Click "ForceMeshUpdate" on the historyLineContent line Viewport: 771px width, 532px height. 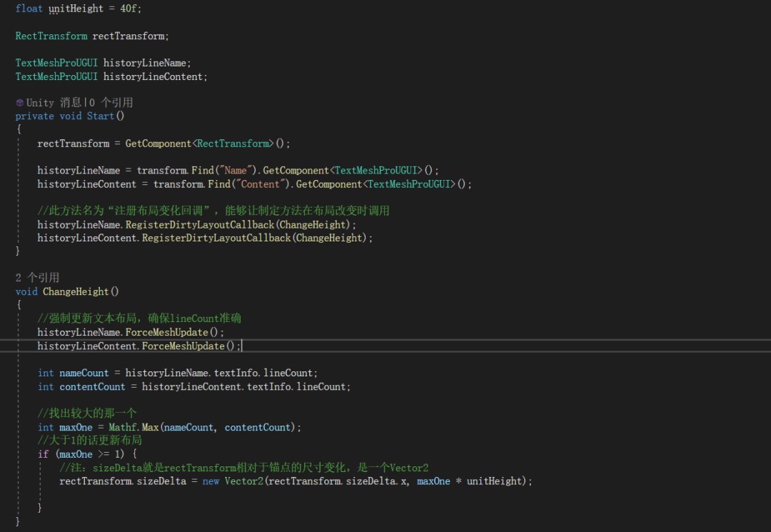183,346
